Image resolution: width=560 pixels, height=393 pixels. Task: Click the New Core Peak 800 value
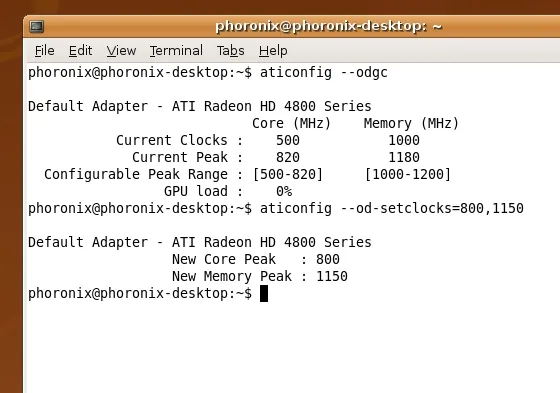[x=328, y=259]
